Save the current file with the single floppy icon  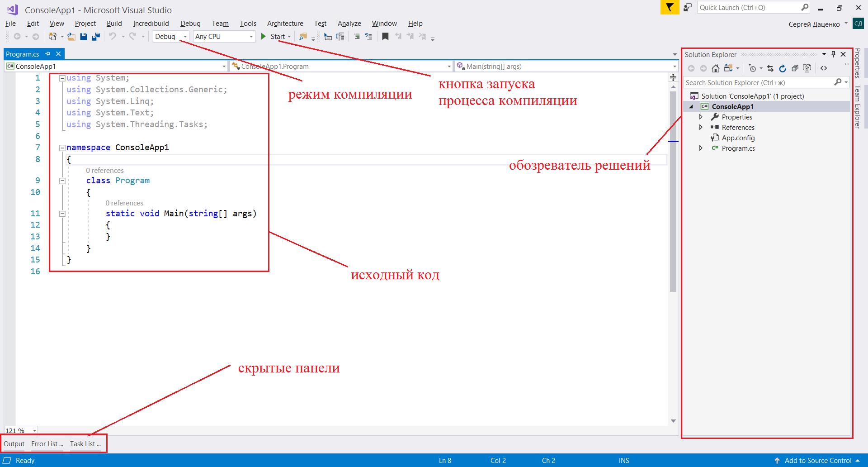(84, 37)
